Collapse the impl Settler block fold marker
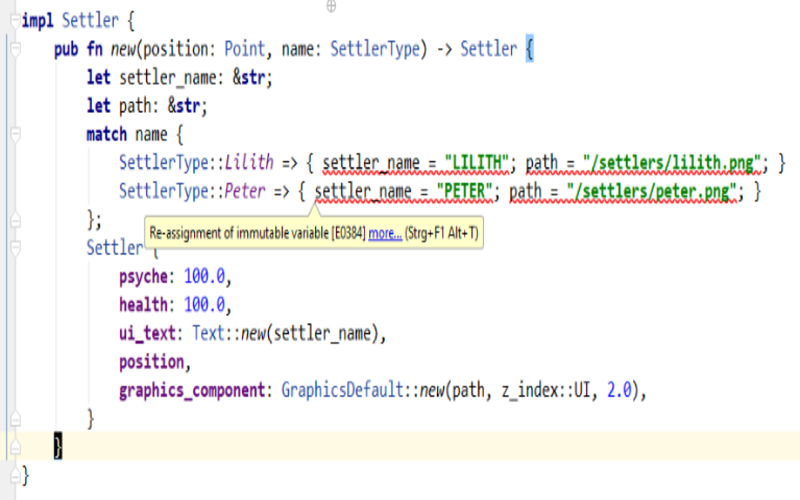 [x=15, y=21]
